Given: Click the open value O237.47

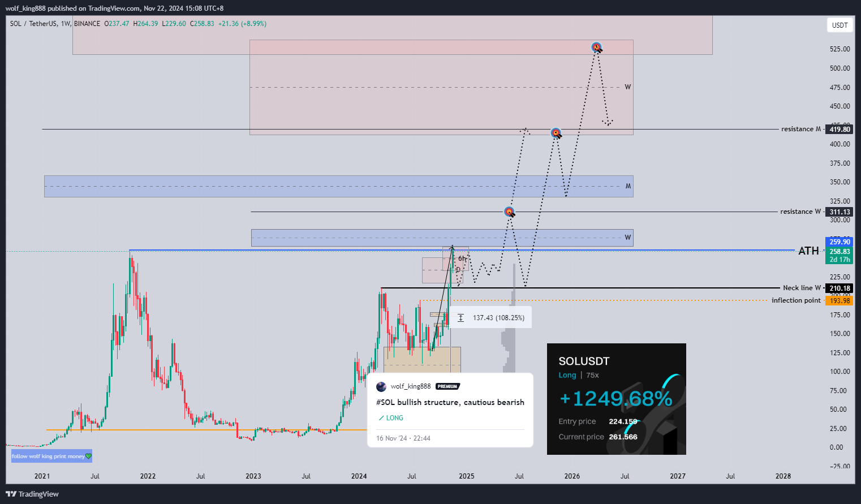Looking at the screenshot, I should pyautogui.click(x=117, y=24).
